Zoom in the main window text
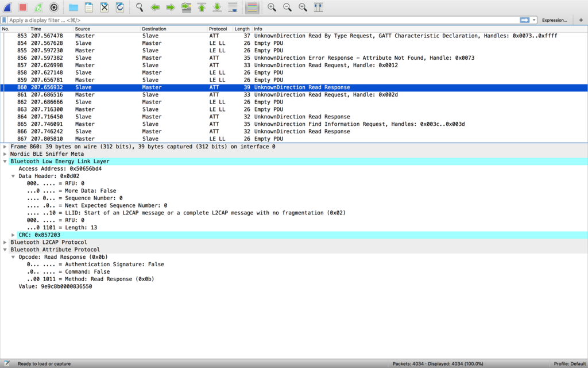This screenshot has height=368, width=588. pyautogui.click(x=272, y=7)
